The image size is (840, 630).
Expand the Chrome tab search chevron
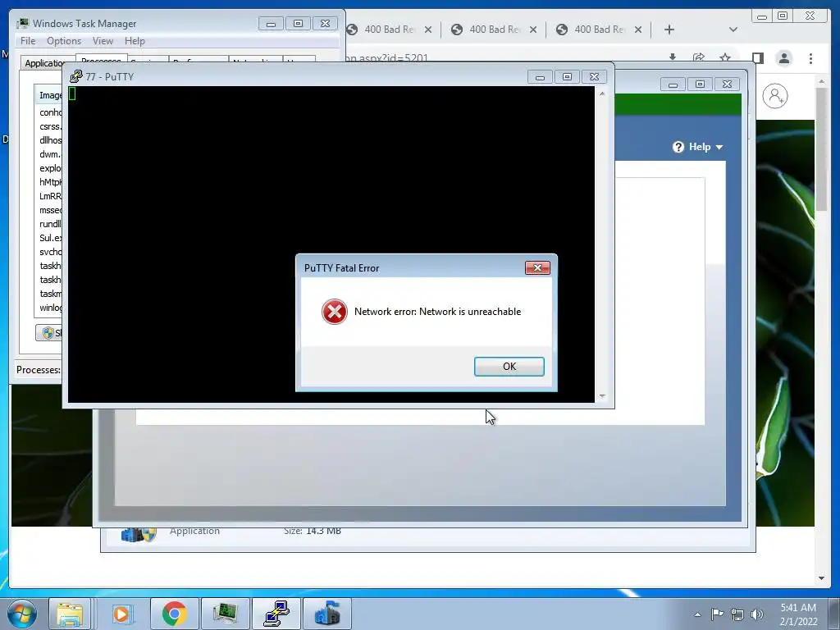[733, 30]
